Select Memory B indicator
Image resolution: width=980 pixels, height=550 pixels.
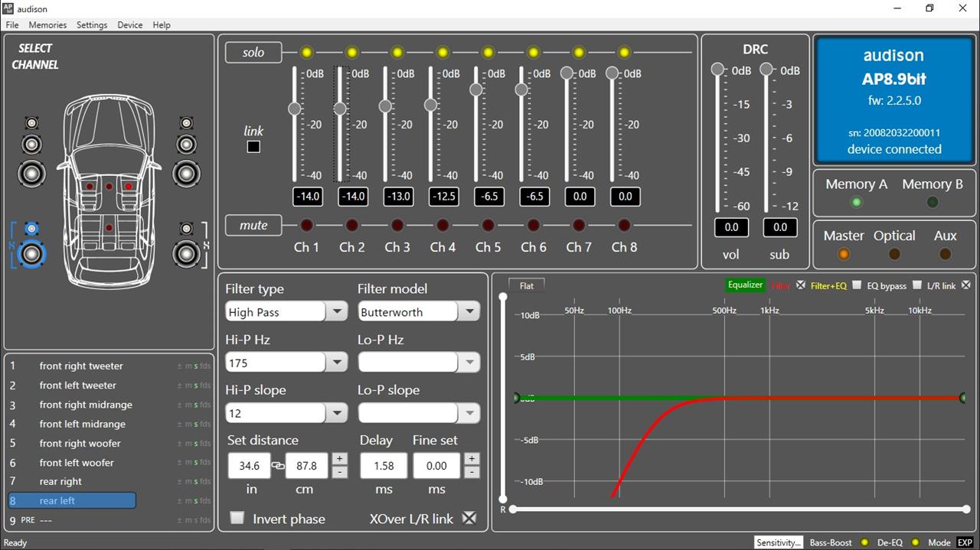[x=932, y=202]
